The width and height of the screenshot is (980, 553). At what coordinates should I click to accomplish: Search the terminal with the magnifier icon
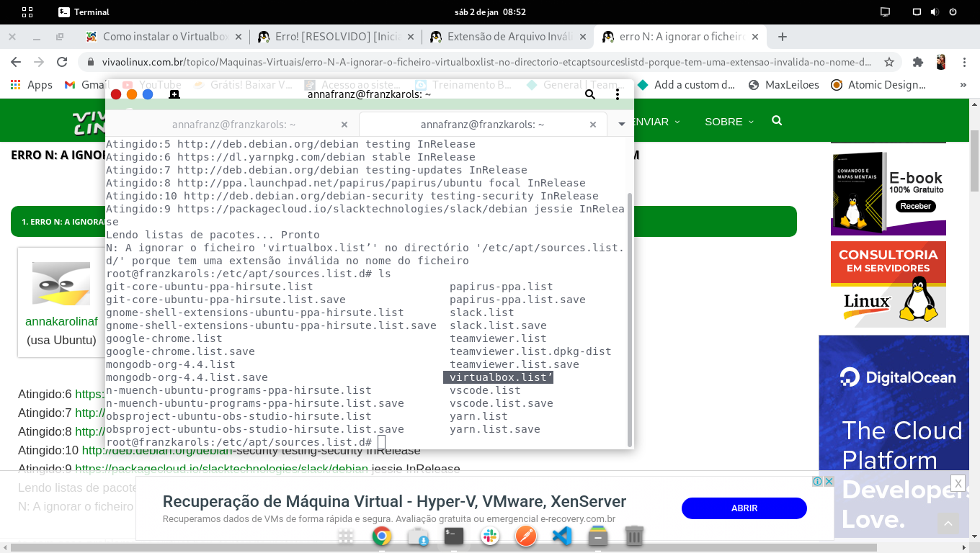coord(590,94)
